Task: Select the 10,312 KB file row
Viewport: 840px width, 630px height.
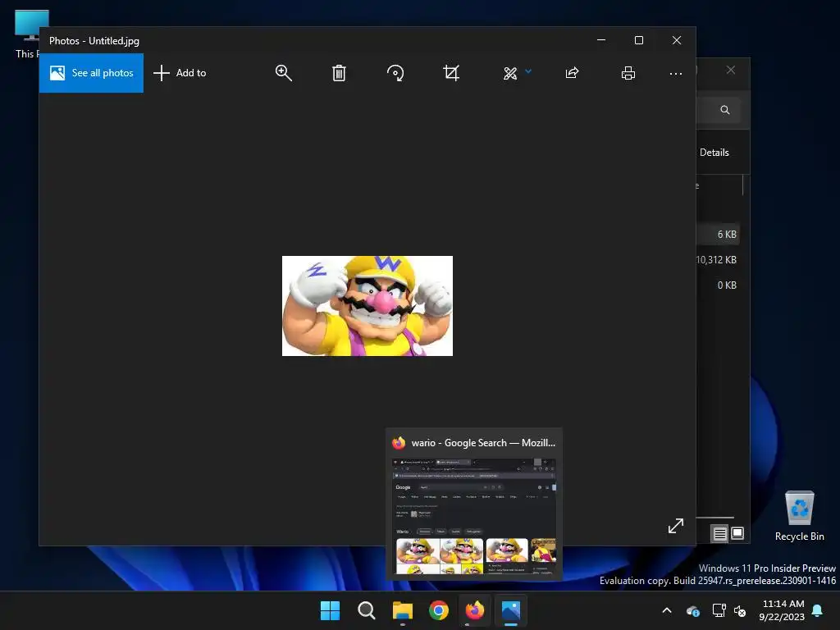Action: [718, 260]
